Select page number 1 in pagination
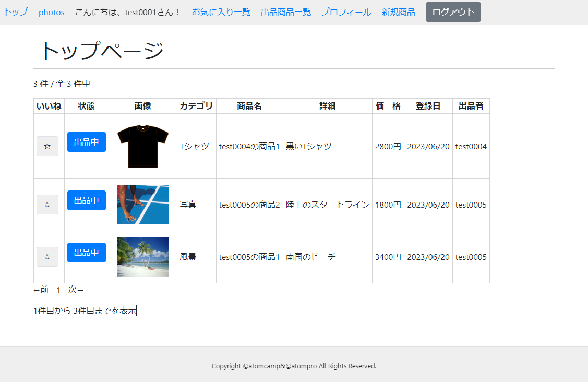 click(58, 290)
